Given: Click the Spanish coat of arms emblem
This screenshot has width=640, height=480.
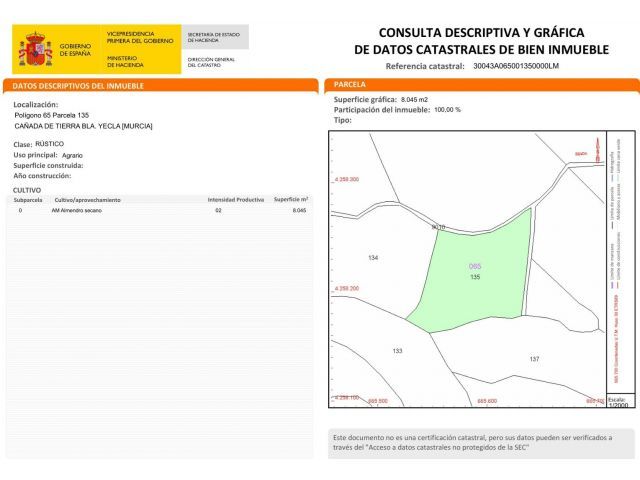Looking at the screenshot, I should tap(36, 50).
